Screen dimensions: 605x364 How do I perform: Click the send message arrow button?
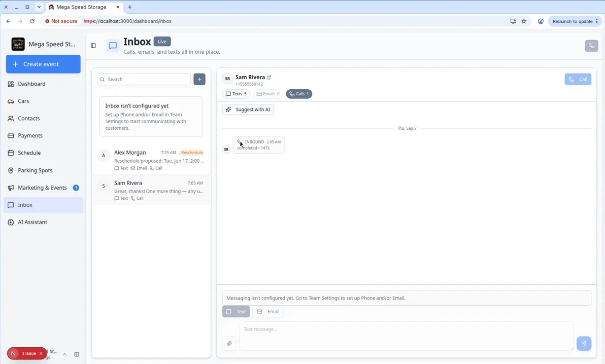[x=584, y=343]
